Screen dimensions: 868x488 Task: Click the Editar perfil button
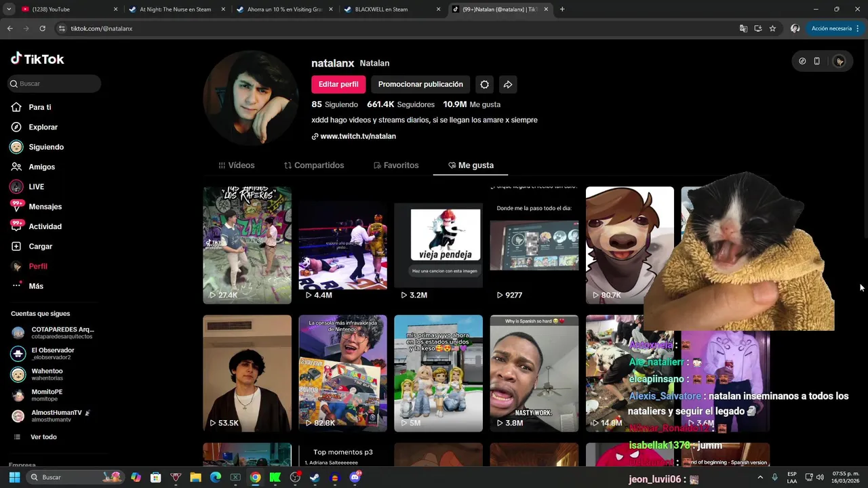pos(338,84)
